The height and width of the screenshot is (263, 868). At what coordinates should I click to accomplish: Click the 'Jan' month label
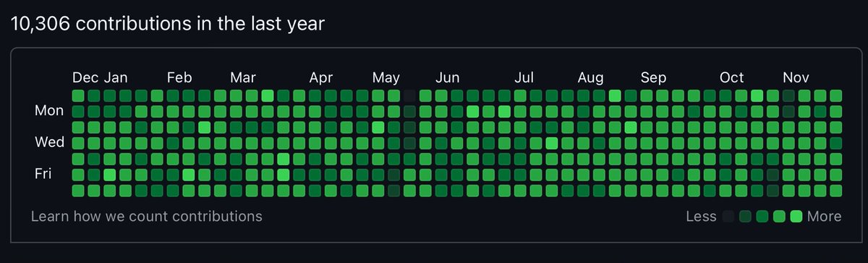(x=116, y=78)
